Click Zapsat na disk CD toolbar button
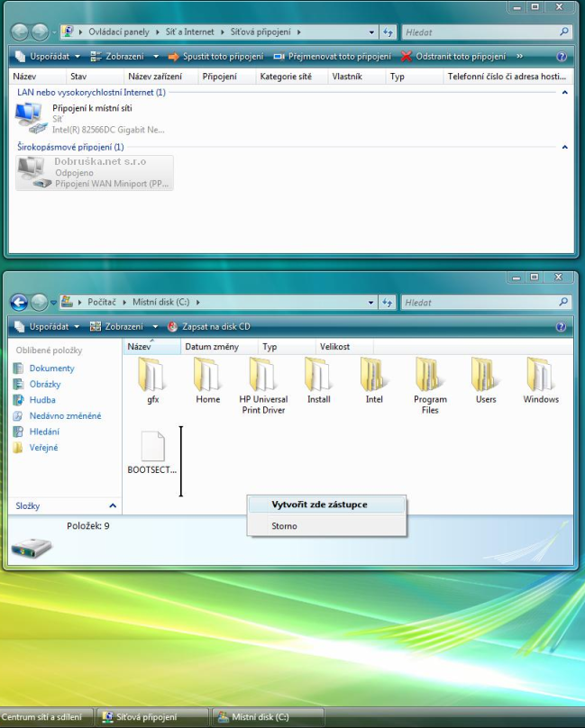The height and width of the screenshot is (728, 585). [x=208, y=326]
